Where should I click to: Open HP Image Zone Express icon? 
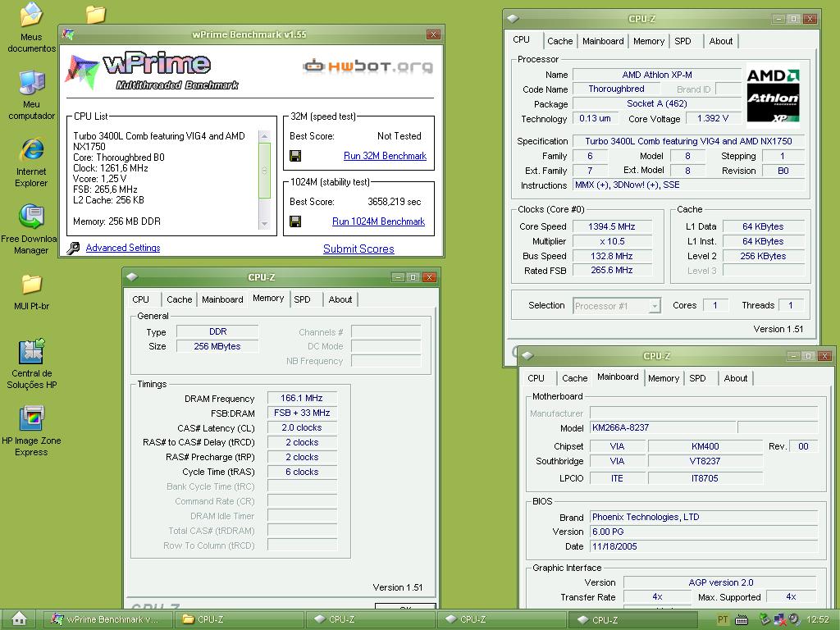tap(31, 431)
